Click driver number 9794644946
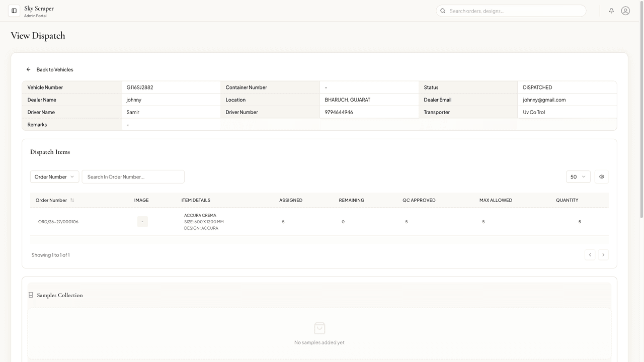 [x=339, y=112]
